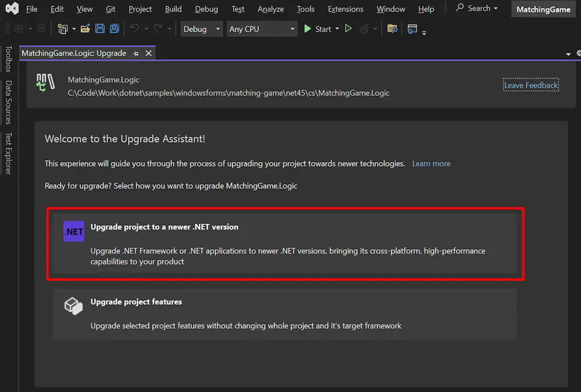This screenshot has height=392, width=581.
Task: Open the Toolbox side panel tab
Action: click(8, 59)
